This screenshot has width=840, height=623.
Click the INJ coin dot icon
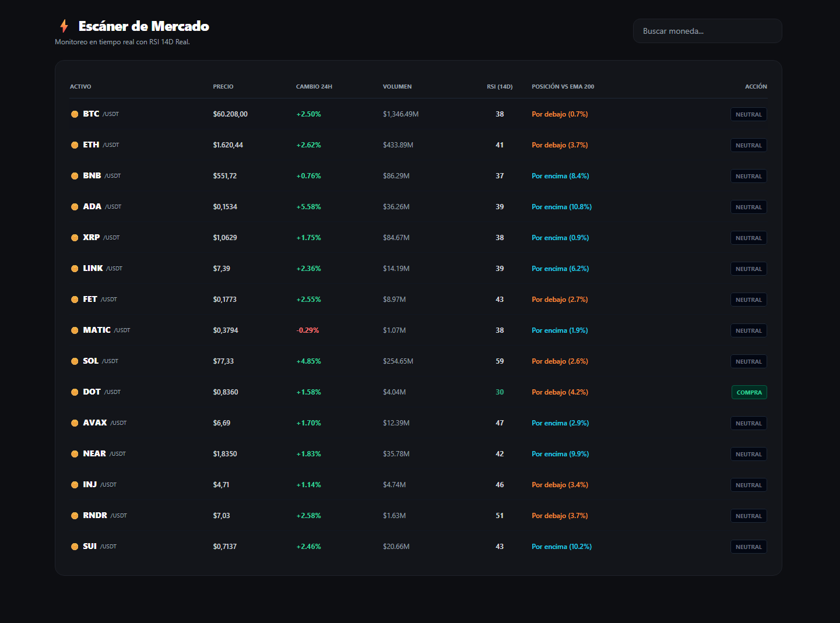click(x=75, y=485)
